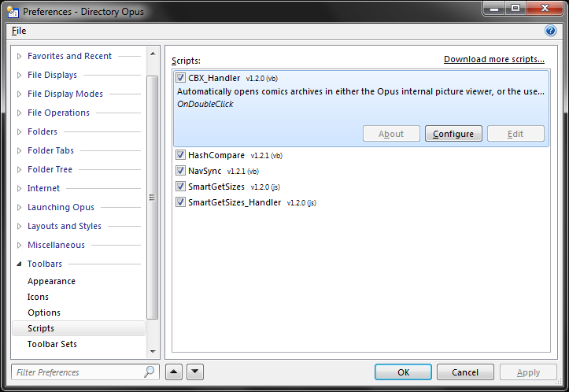Follow the Download more scripts link
Screen dimensions: 569x392
[x=494, y=59]
